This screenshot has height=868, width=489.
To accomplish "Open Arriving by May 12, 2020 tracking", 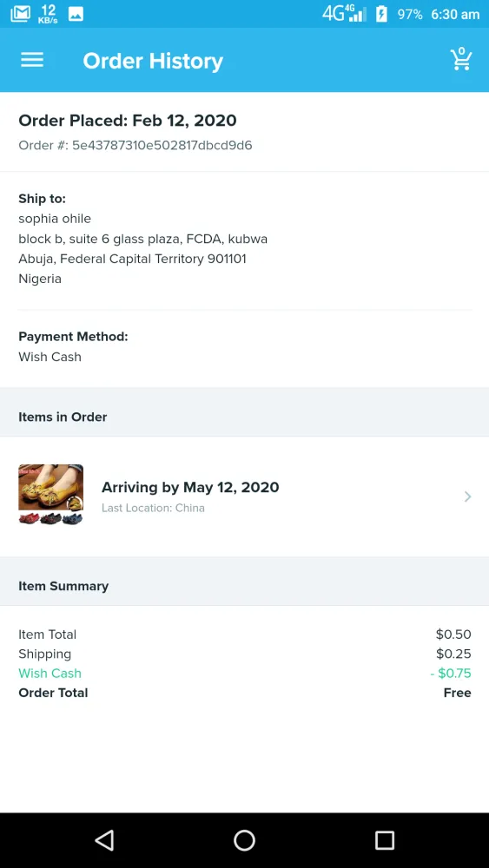I will point(190,487).
